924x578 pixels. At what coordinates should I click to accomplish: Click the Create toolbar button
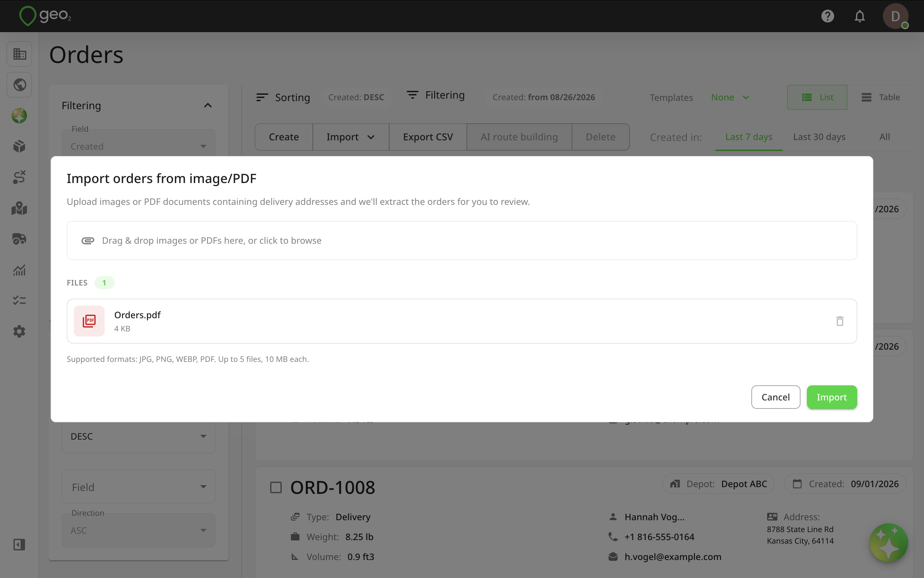click(284, 137)
